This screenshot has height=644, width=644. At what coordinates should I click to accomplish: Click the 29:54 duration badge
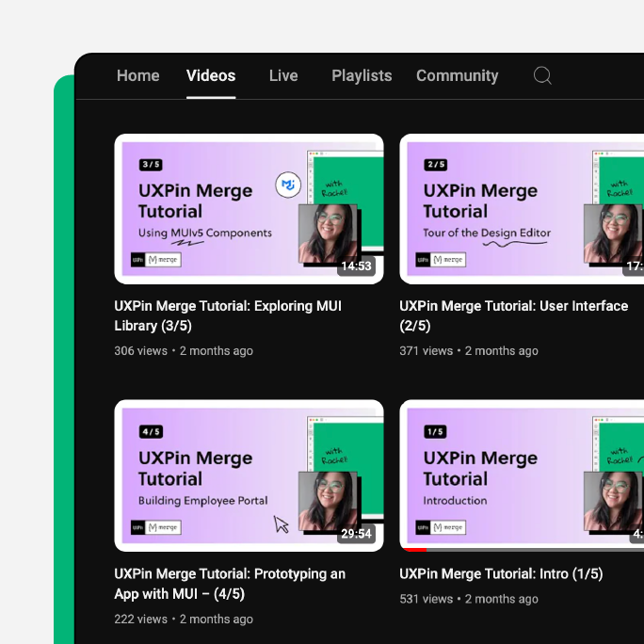pos(356,534)
